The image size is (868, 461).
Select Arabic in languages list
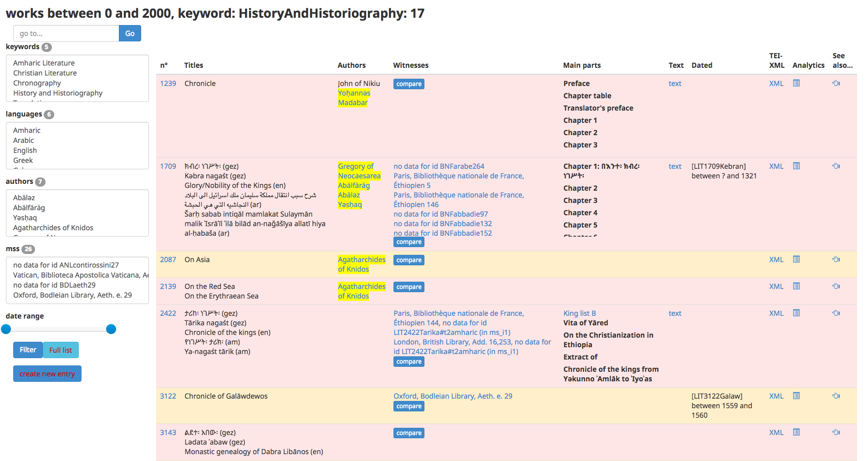[24, 140]
